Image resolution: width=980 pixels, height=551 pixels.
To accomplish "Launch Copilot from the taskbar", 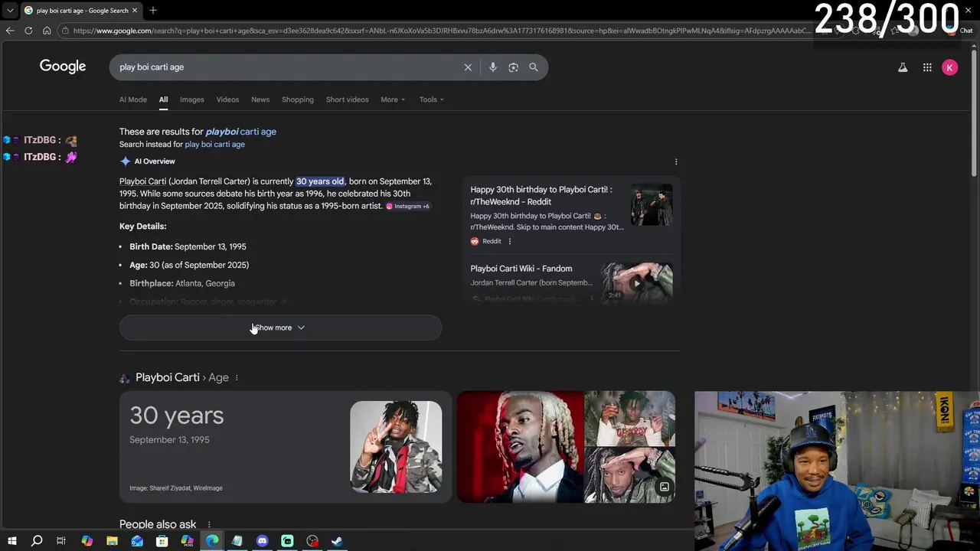I will tap(87, 541).
